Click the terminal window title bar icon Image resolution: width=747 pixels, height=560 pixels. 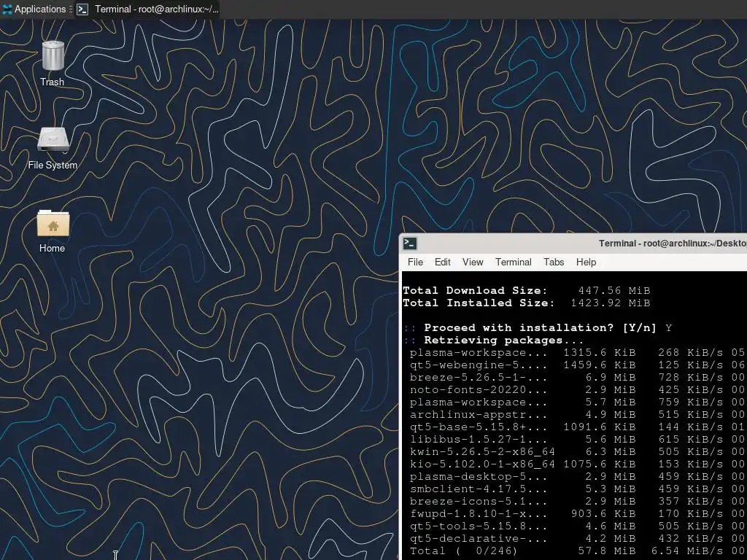pyautogui.click(x=410, y=244)
